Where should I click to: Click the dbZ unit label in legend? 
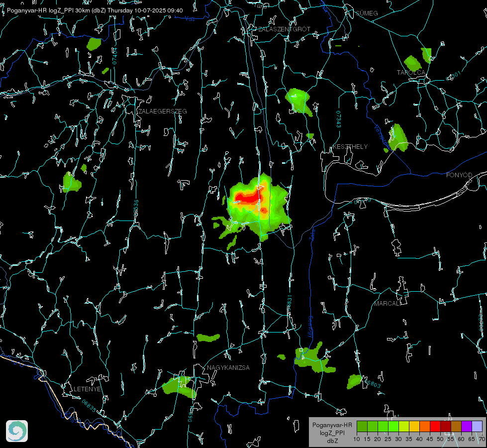coord(332,441)
